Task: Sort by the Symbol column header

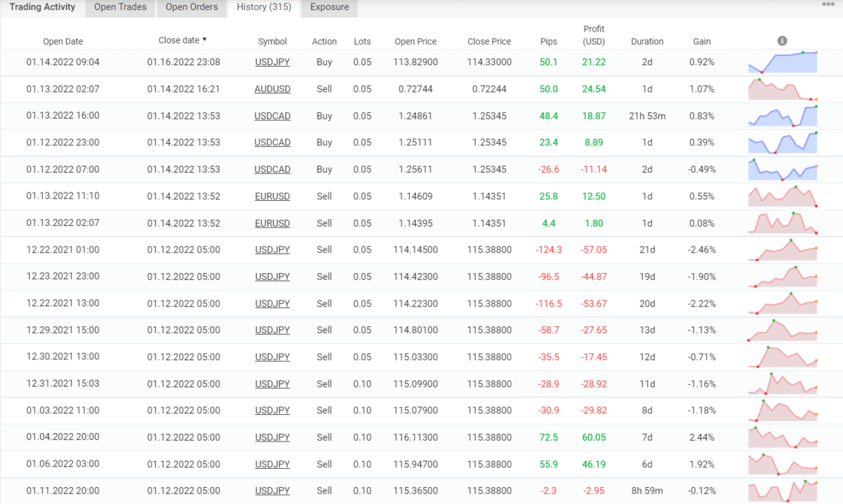Action: [x=273, y=41]
